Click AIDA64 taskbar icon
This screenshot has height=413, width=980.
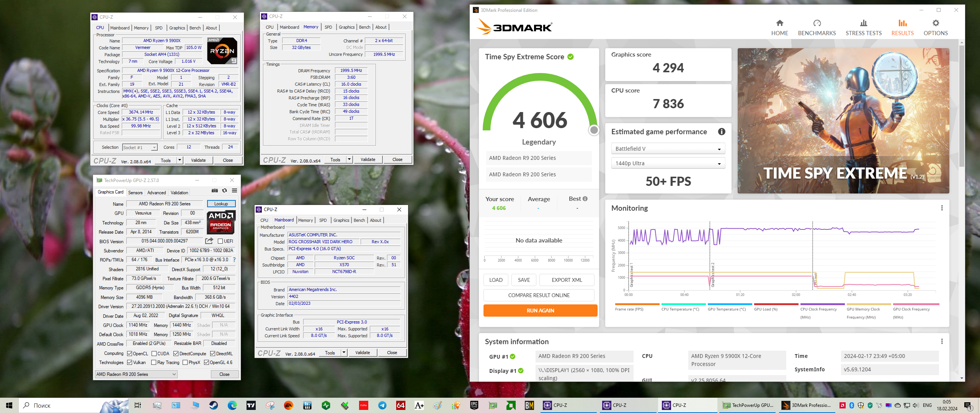[x=400, y=405]
